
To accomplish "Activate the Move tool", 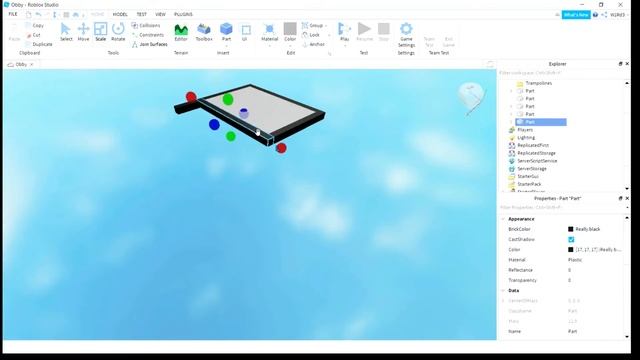I will [83, 32].
